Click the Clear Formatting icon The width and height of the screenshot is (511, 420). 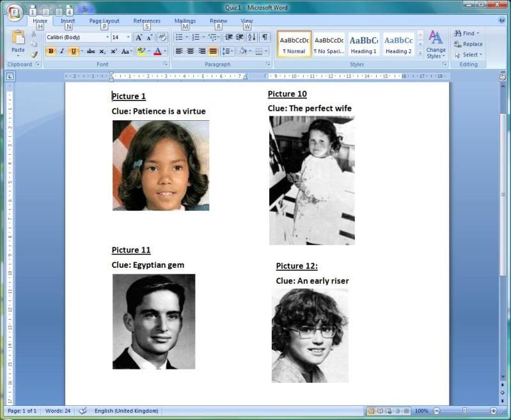coord(162,38)
